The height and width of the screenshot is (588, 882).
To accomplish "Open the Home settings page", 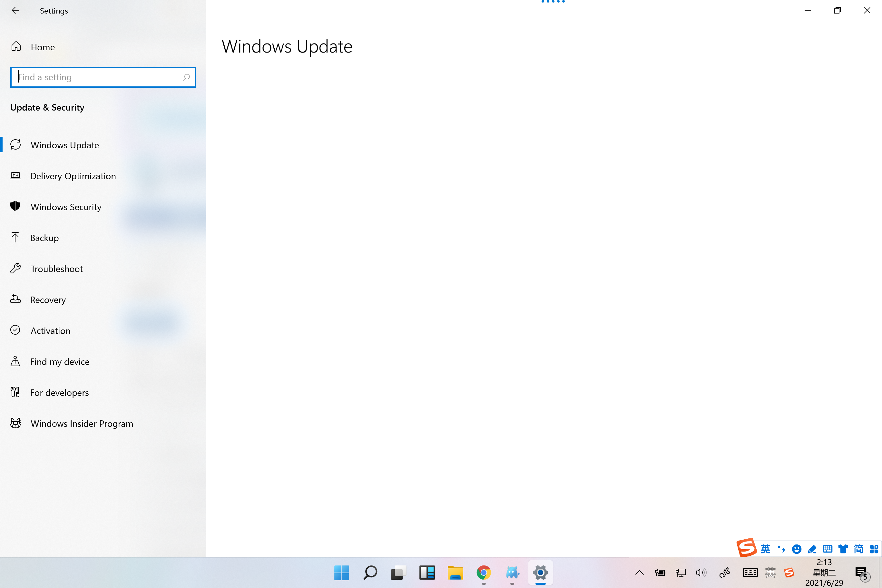I will coord(42,47).
